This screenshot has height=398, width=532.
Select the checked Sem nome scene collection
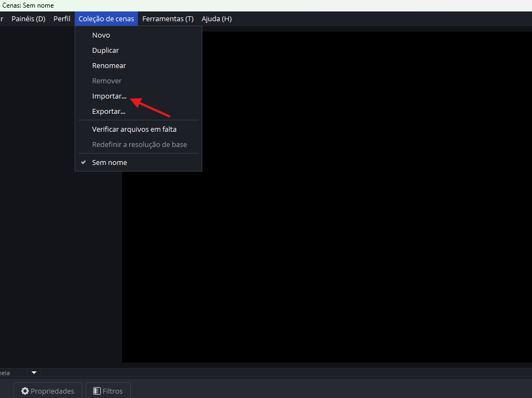(x=110, y=162)
